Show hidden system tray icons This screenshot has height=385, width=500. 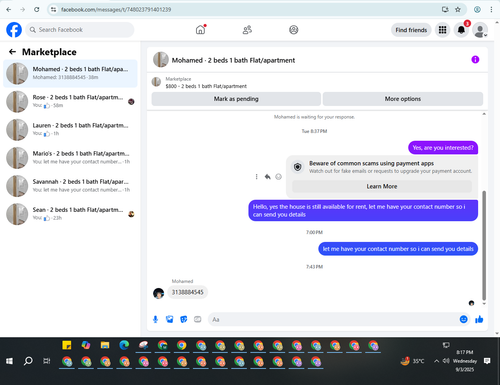[436, 361]
